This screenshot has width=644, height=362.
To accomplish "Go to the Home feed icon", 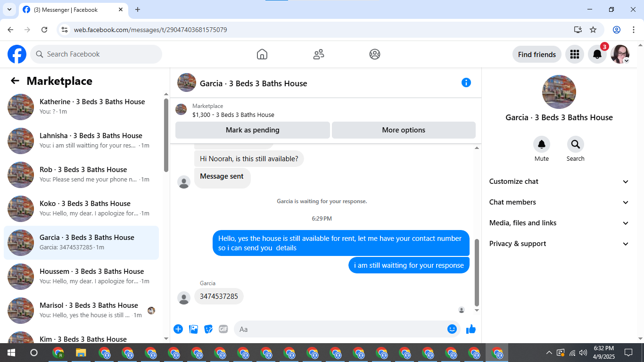I will (x=262, y=54).
